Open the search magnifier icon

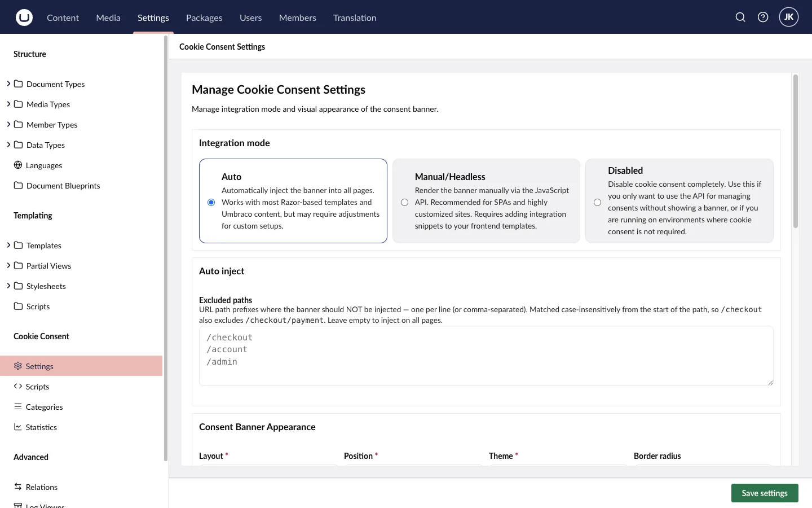[740, 17]
